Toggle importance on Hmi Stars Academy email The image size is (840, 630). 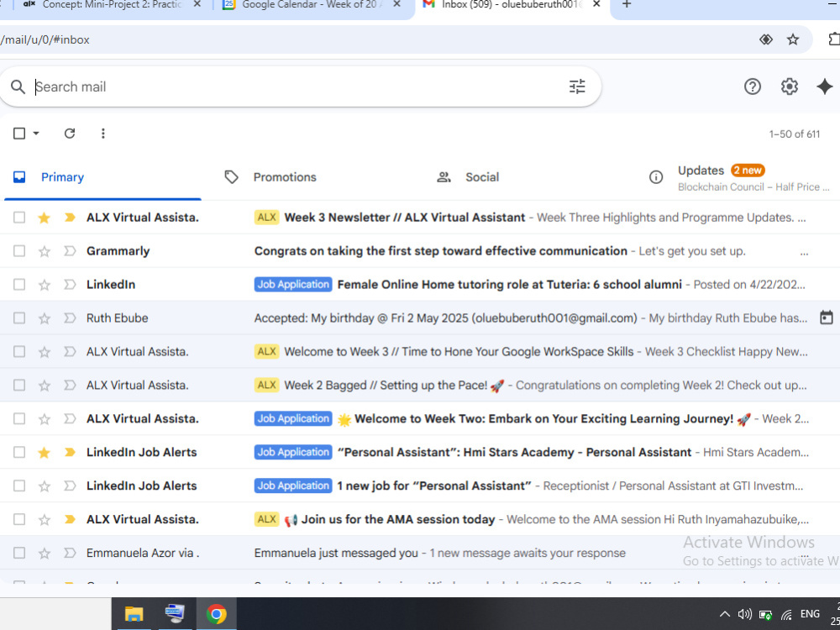coord(70,452)
